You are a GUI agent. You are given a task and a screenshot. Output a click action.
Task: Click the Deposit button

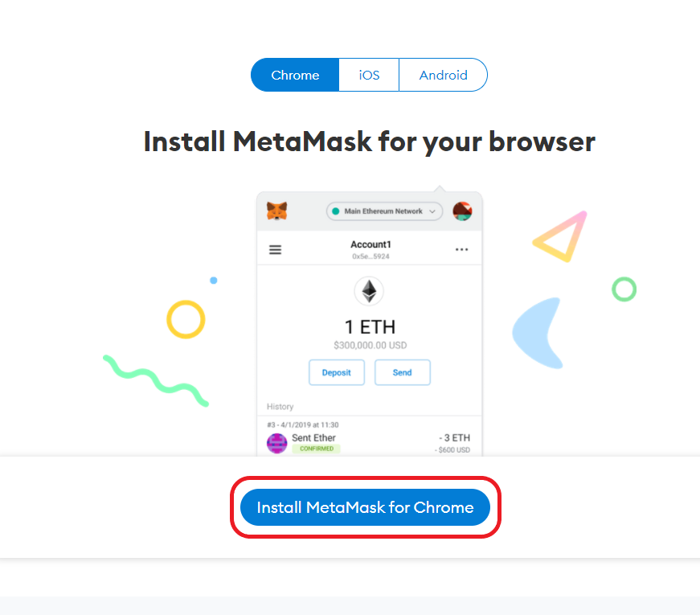pos(337,372)
